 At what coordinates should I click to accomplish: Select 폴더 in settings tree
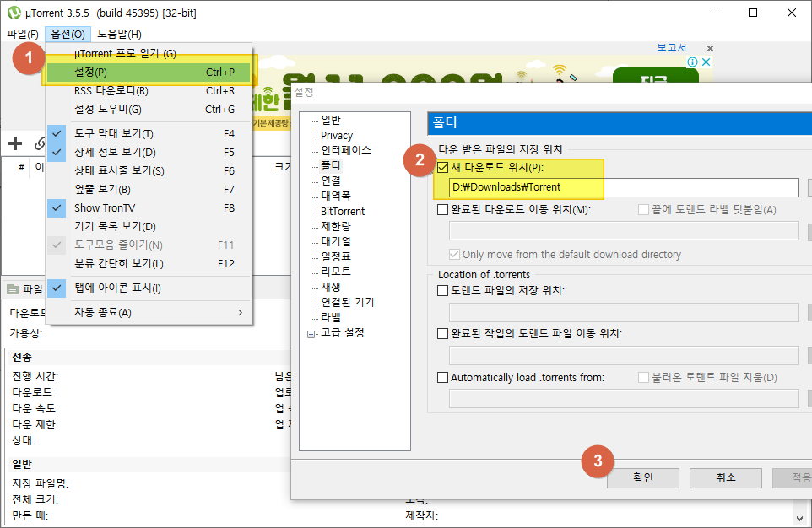click(331, 165)
